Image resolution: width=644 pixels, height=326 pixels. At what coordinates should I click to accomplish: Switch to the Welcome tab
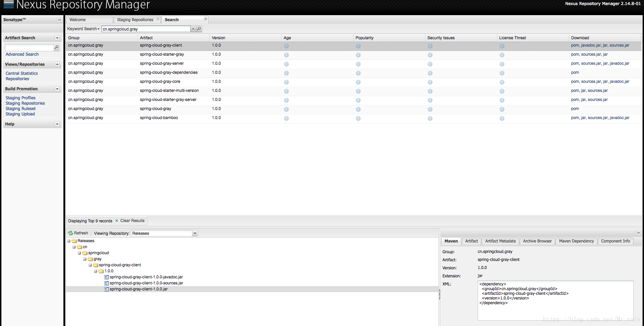click(89, 20)
